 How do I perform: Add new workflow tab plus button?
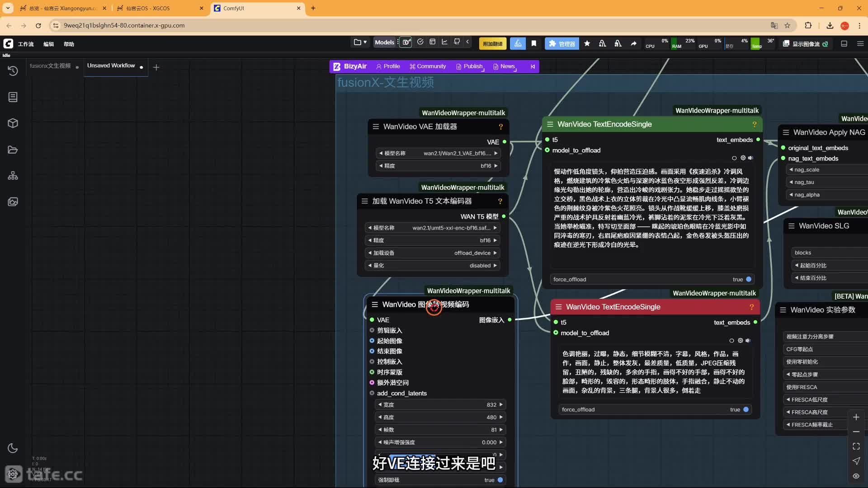click(156, 67)
